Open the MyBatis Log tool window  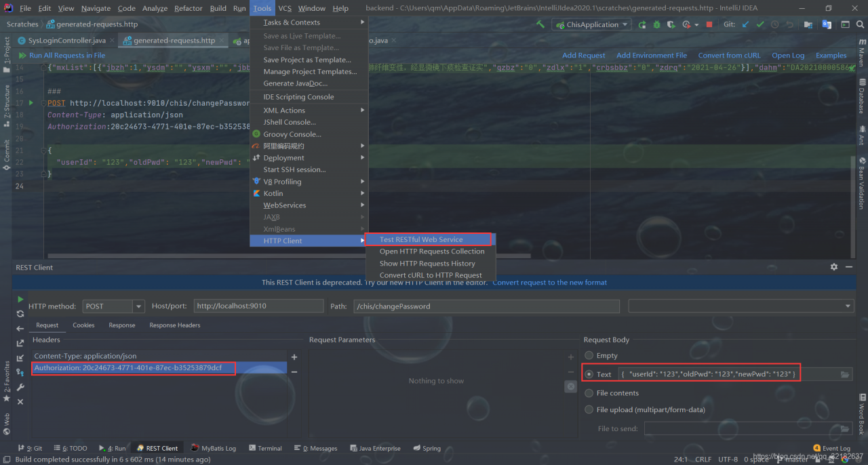214,449
